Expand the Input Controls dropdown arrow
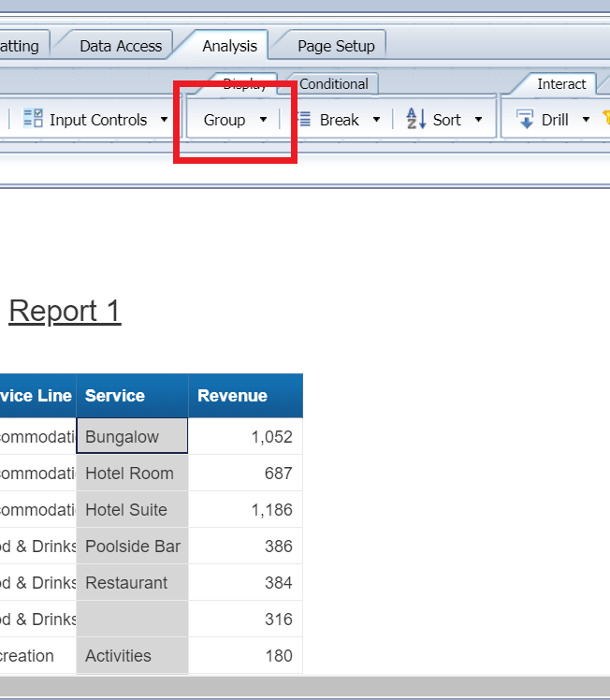 164,120
